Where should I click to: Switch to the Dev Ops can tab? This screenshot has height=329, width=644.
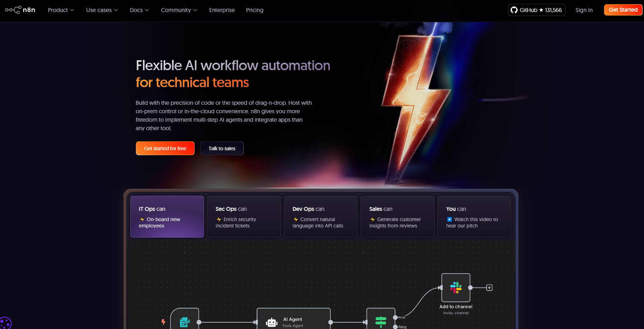pyautogui.click(x=321, y=217)
